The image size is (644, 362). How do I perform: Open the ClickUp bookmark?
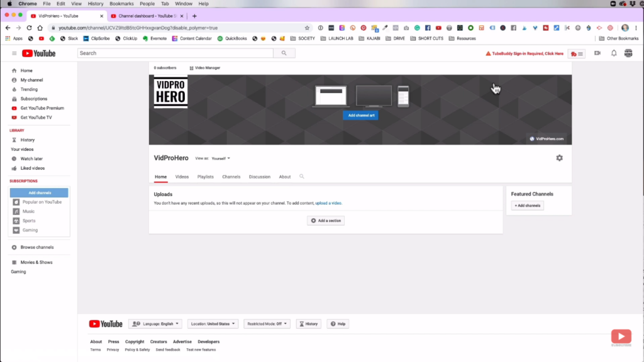point(126,38)
